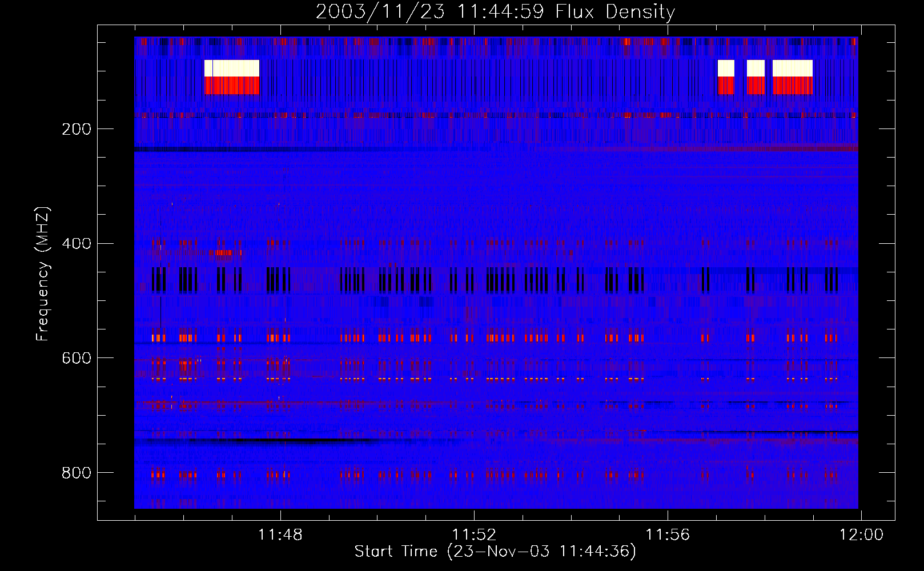Click the 800 frequency tick label
This screenshot has height=571, width=924.
pyautogui.click(x=77, y=473)
